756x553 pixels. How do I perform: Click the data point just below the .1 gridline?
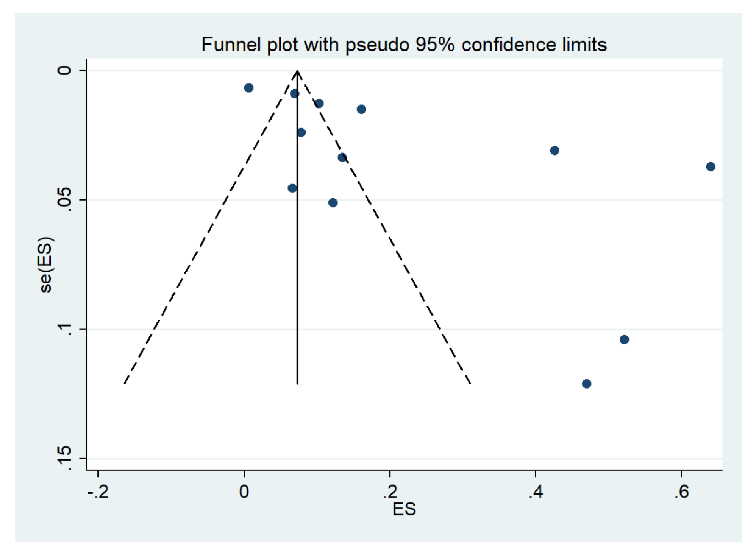[x=624, y=340]
